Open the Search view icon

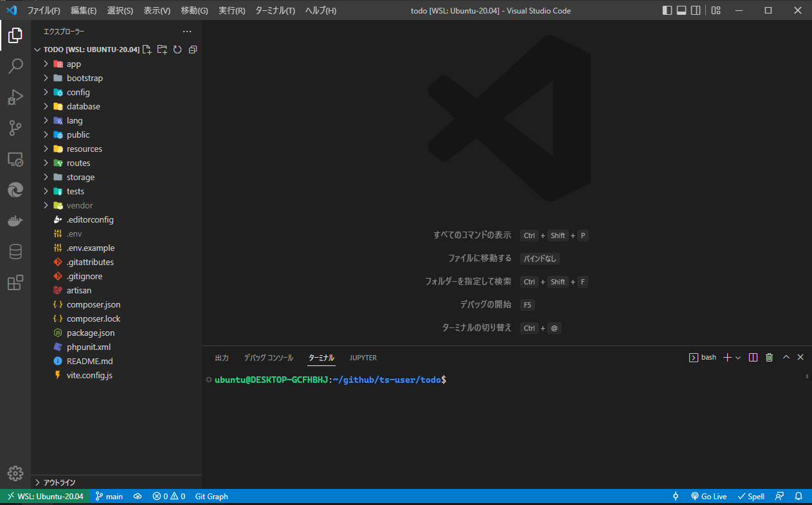(x=15, y=66)
